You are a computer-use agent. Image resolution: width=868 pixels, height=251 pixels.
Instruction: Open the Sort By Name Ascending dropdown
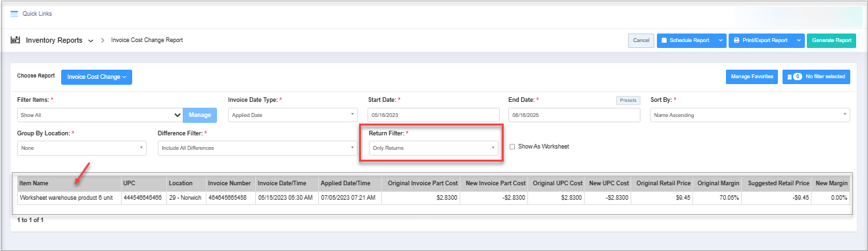(750, 115)
